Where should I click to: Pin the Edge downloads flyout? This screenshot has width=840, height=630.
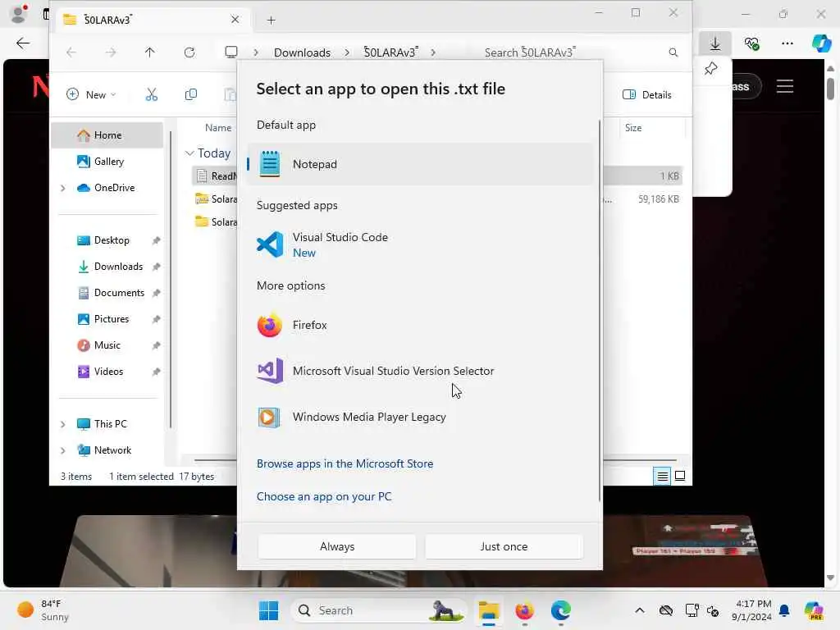[x=710, y=69]
